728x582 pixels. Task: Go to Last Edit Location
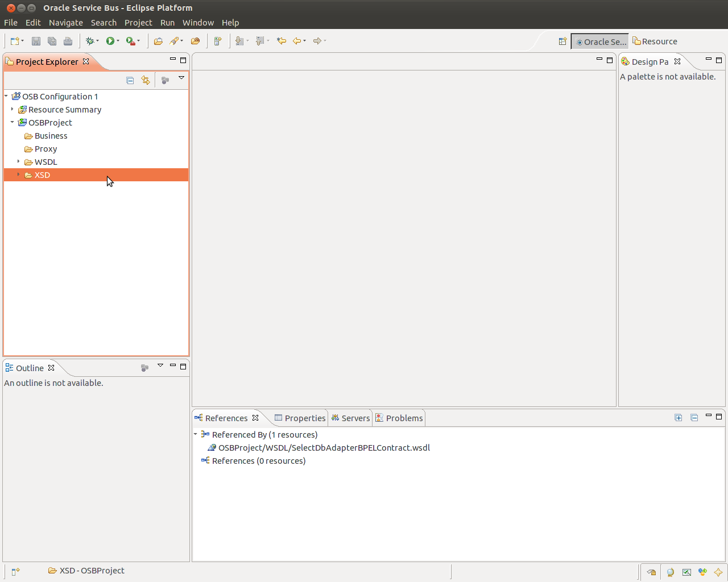pos(281,41)
